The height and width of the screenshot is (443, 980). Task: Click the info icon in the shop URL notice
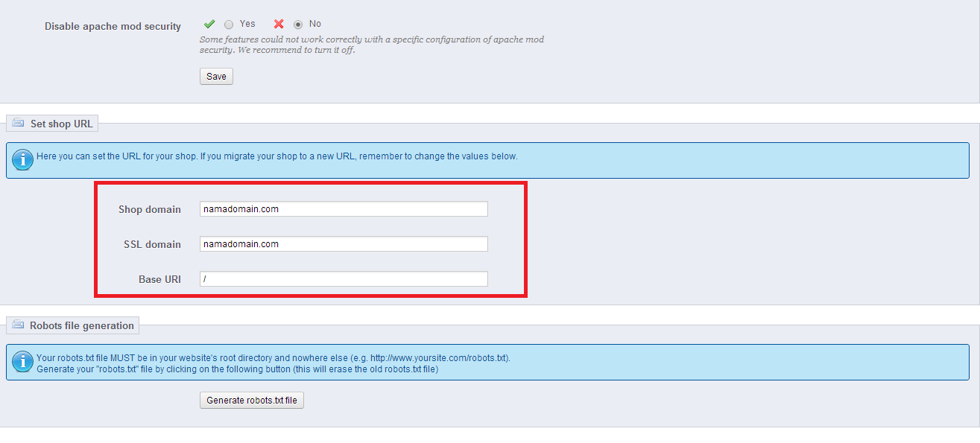coord(22,159)
